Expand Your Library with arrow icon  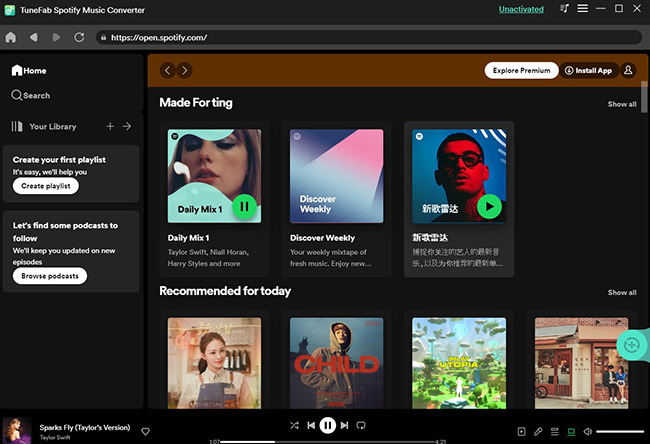tap(127, 126)
